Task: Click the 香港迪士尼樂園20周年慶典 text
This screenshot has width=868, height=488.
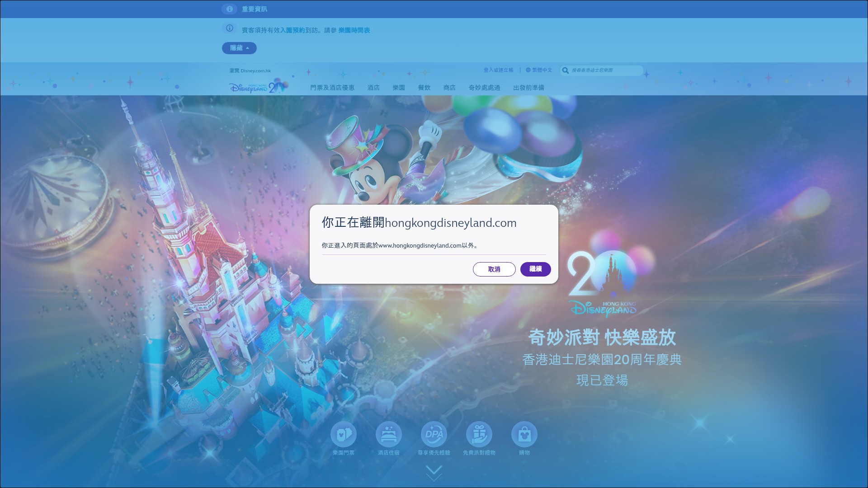Action: point(602,360)
